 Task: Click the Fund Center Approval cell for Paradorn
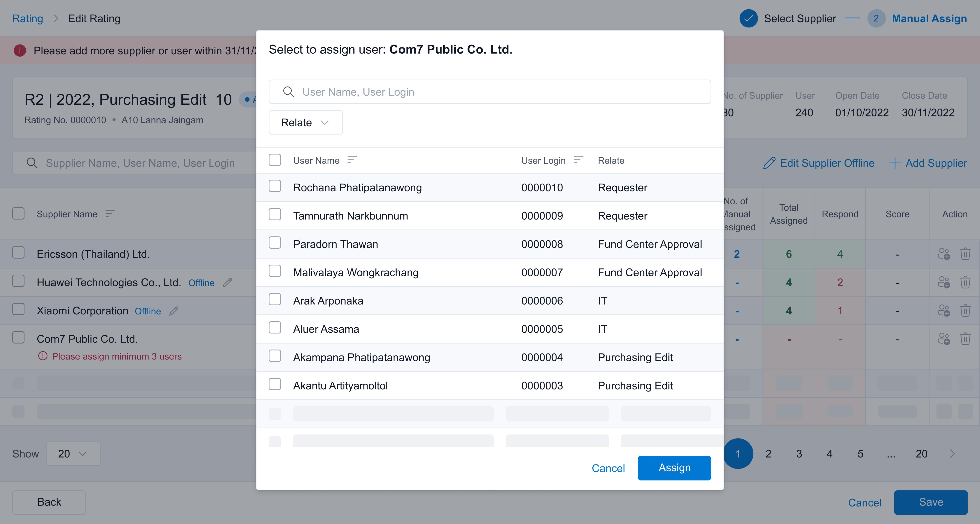(x=650, y=244)
